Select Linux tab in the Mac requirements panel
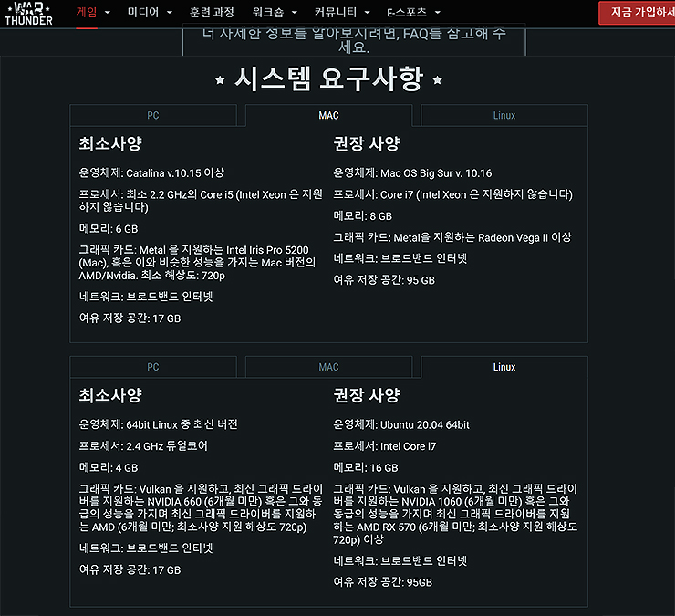This screenshot has height=616, width=675. (x=504, y=115)
